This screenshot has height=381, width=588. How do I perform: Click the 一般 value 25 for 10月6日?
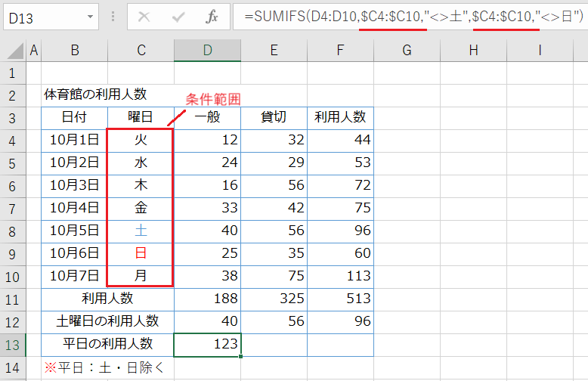click(x=207, y=254)
